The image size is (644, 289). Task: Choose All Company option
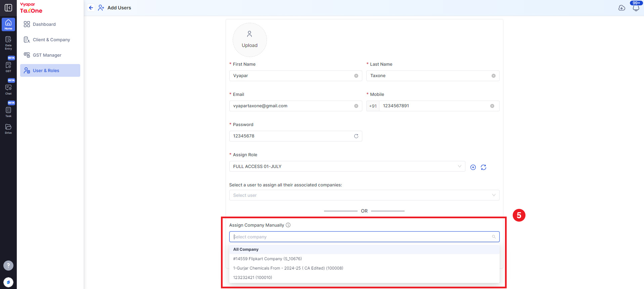(x=364, y=249)
